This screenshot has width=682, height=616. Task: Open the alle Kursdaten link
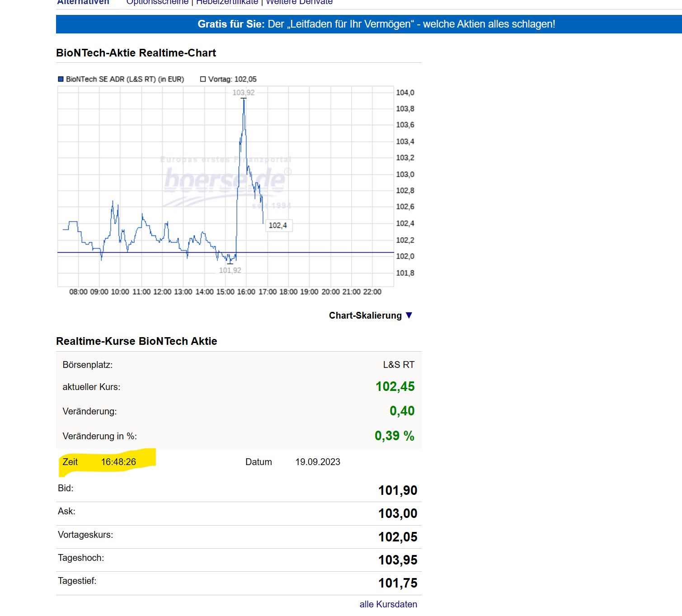[x=388, y=604]
